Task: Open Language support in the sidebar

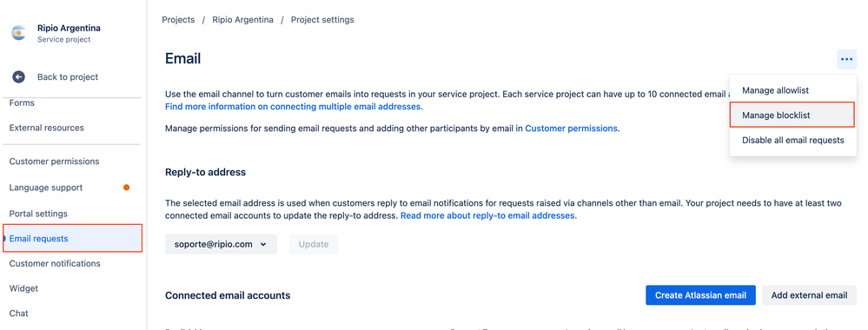Action: [46, 188]
